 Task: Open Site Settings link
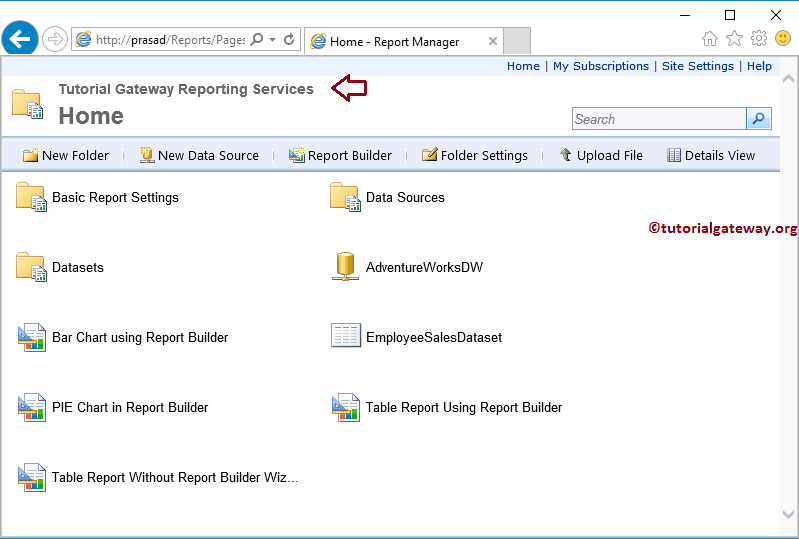tap(698, 66)
